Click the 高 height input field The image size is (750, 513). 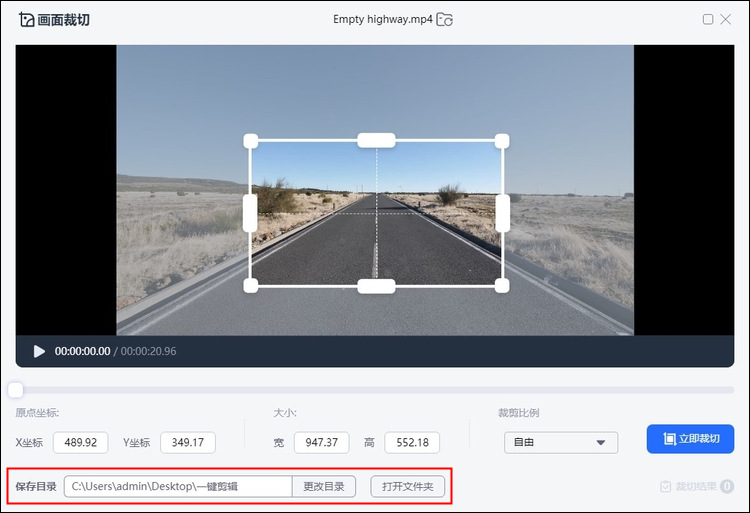click(x=412, y=442)
